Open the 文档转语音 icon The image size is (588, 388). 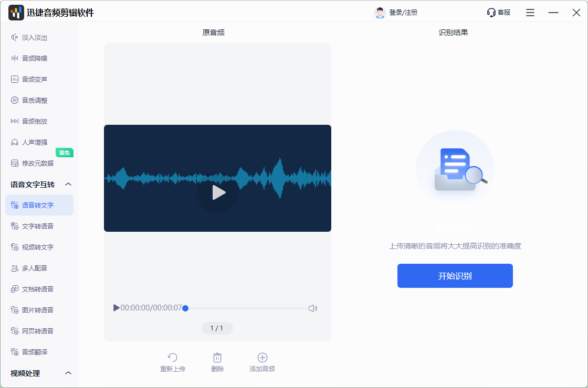(x=15, y=289)
